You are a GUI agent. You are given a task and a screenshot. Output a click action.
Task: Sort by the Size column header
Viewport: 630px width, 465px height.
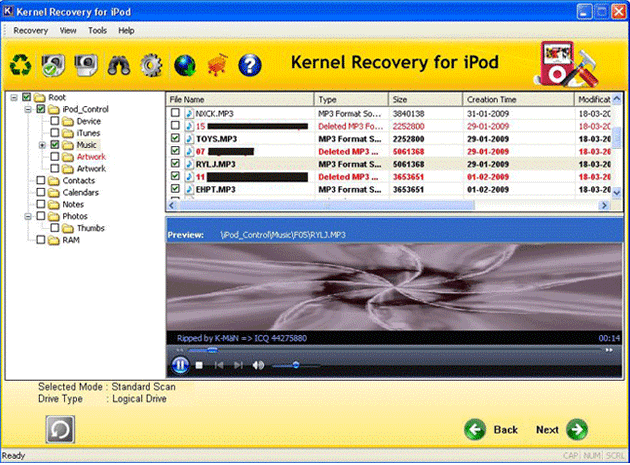coord(425,99)
